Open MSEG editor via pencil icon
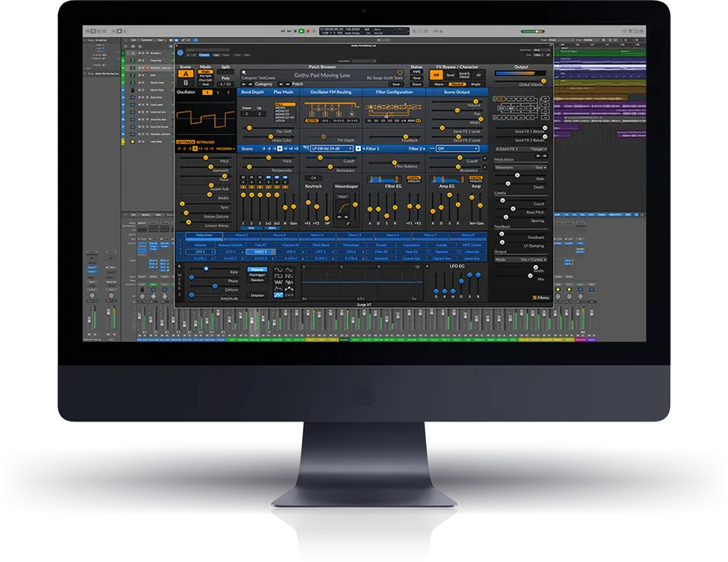 pos(427,266)
